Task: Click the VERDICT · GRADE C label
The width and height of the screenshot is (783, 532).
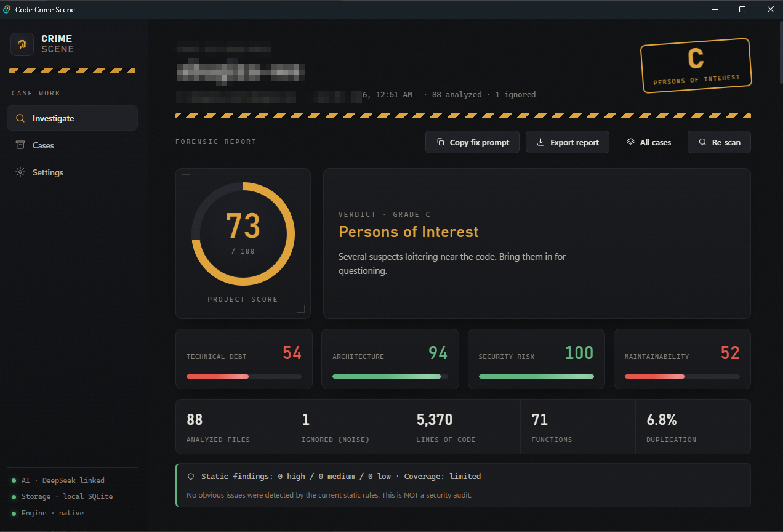Action: 385,214
